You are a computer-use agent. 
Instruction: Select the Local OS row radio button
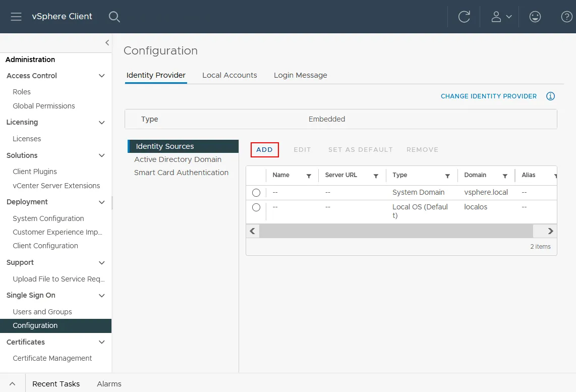click(256, 207)
